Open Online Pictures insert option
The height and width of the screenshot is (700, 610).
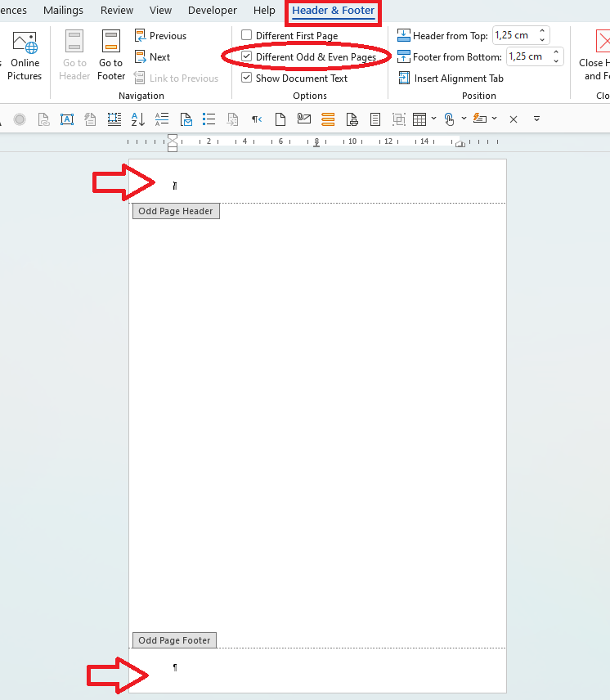point(25,56)
